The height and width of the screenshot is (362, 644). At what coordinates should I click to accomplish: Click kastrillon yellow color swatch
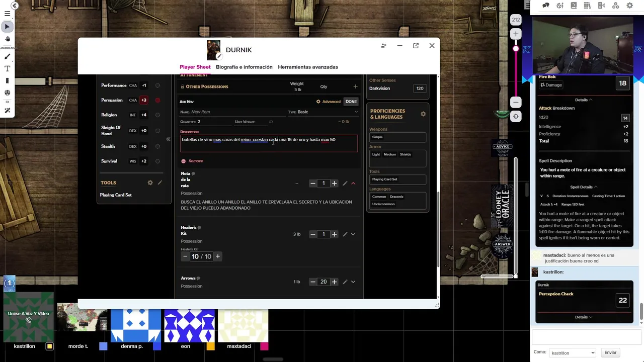coord(49,346)
